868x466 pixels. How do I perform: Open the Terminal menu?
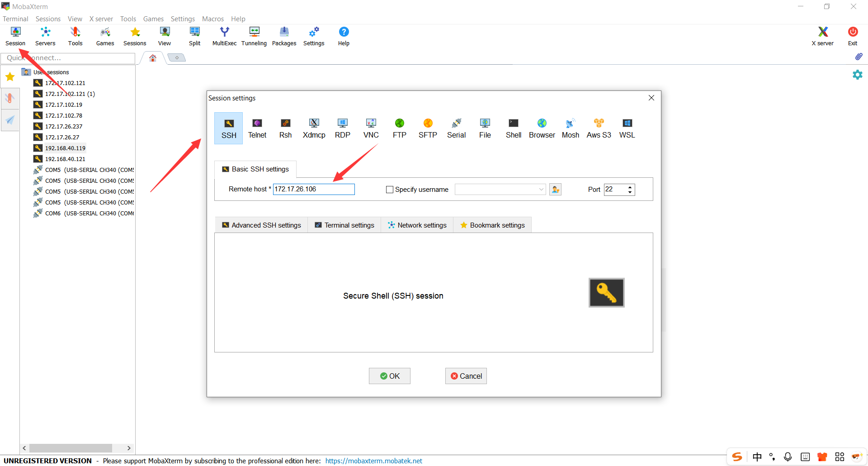[15, 19]
